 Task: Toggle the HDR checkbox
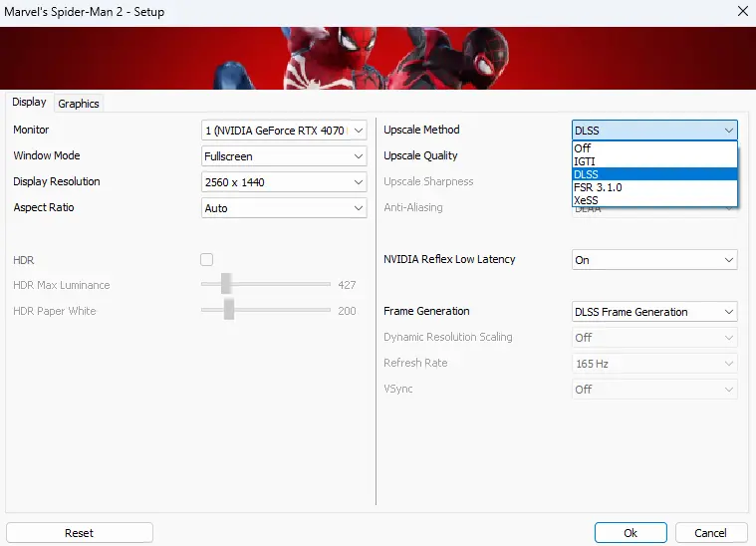pyautogui.click(x=207, y=259)
